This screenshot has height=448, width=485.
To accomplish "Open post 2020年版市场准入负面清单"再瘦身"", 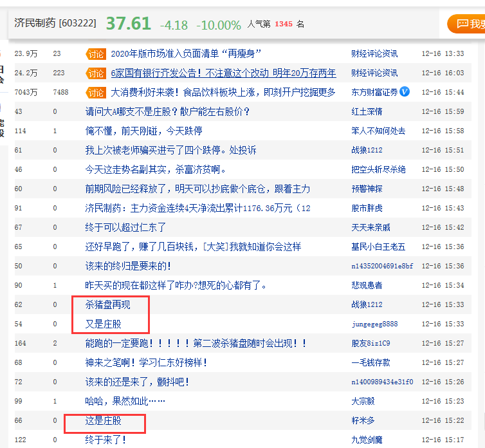I will [x=186, y=54].
